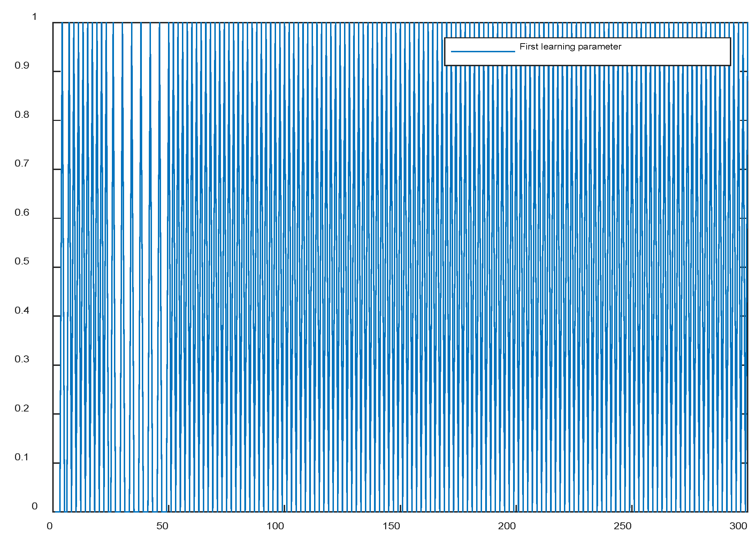
Task: Click the y-axis label 0.6
Action: coord(22,213)
